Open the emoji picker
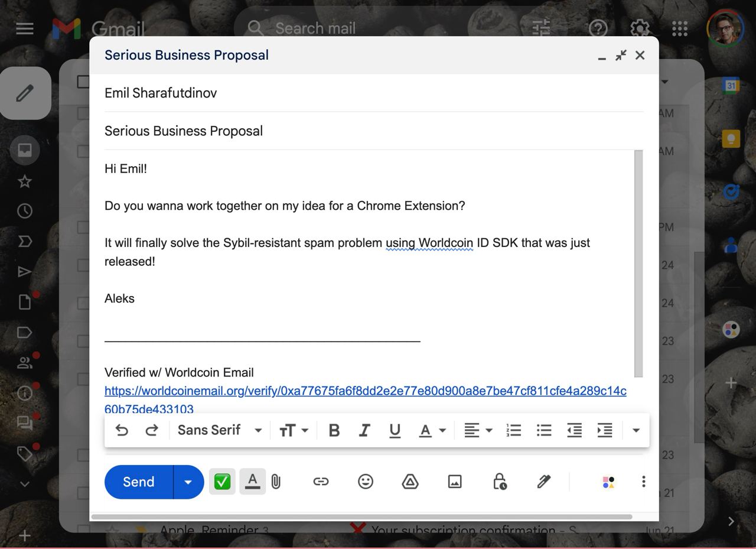 pyautogui.click(x=366, y=482)
